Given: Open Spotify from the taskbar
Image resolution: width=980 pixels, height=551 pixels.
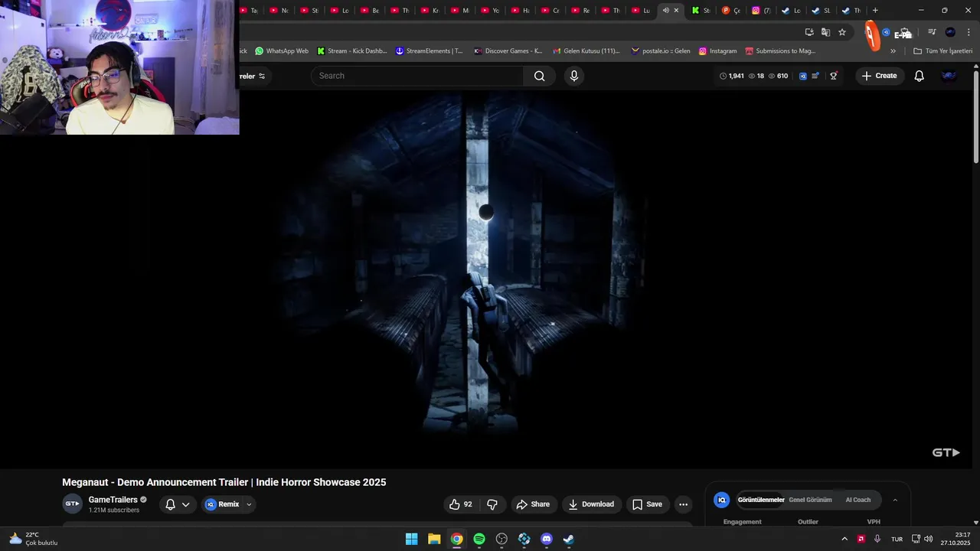Looking at the screenshot, I should point(479,539).
